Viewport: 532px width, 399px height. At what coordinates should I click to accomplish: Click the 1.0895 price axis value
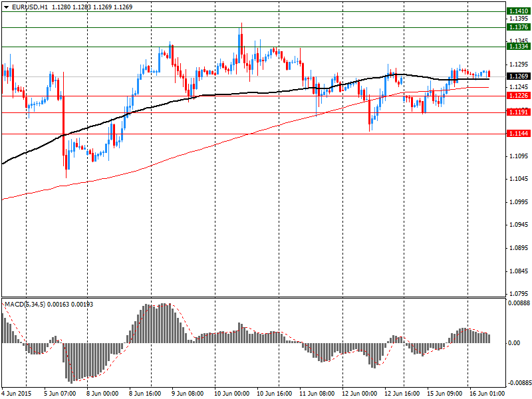click(519, 247)
